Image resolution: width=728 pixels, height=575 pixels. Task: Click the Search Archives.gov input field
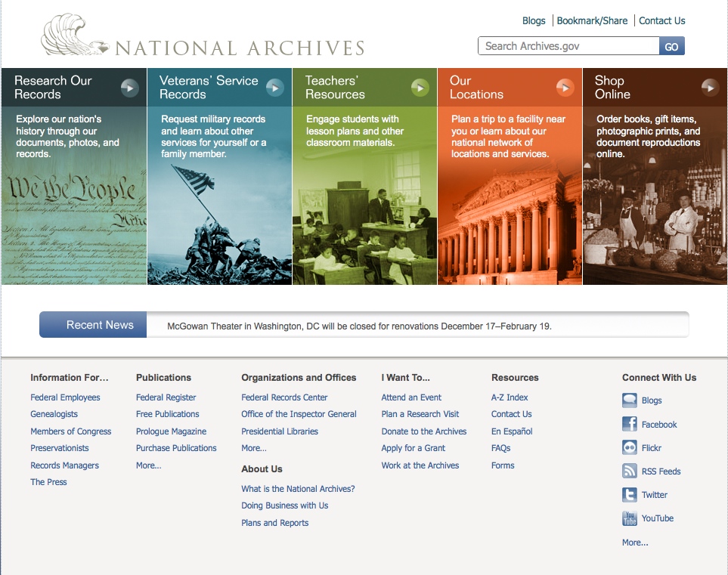coord(568,46)
